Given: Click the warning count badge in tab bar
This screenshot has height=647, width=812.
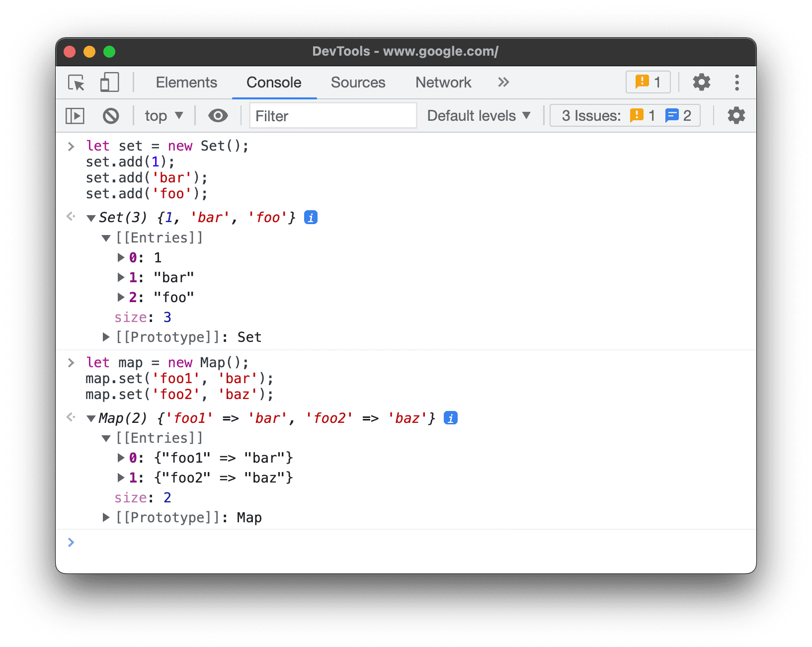Looking at the screenshot, I should (x=648, y=82).
